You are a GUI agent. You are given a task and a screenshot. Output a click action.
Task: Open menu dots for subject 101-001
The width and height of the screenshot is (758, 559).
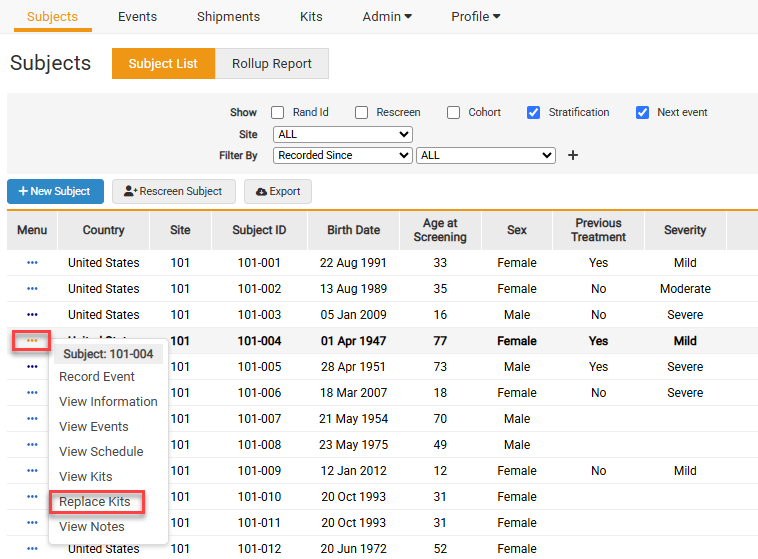[32, 263]
